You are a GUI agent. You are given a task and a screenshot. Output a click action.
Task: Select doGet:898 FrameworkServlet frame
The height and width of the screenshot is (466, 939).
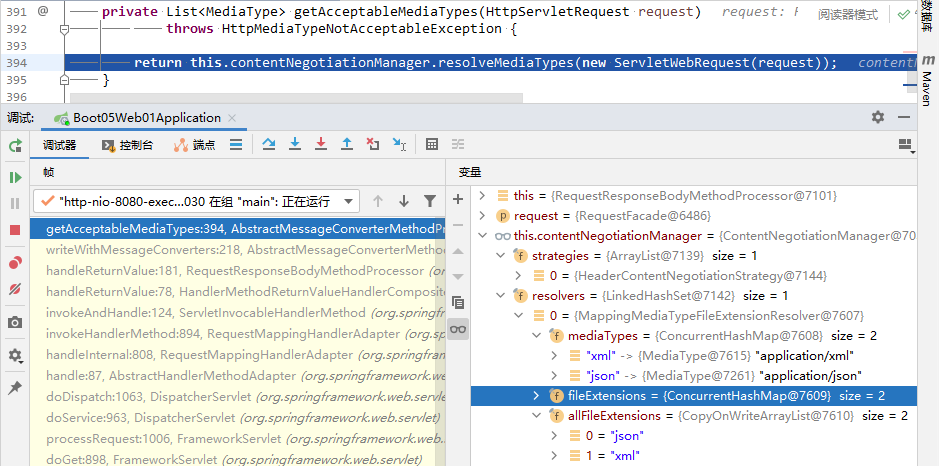(239, 459)
